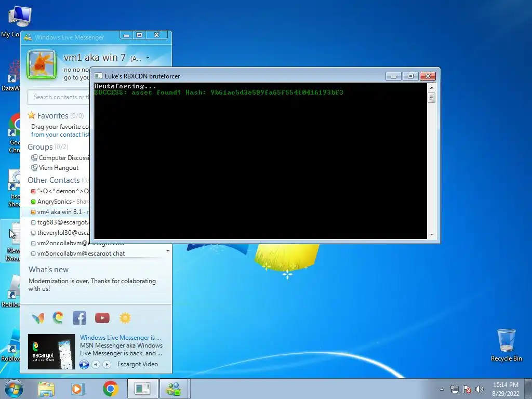Open the Facebook icon in Messenger
The height and width of the screenshot is (399, 532).
click(79, 318)
